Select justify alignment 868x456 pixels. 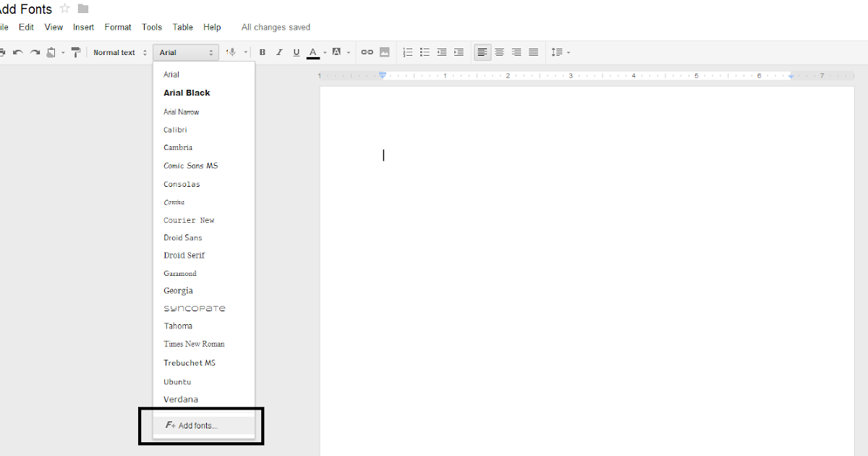(x=533, y=52)
